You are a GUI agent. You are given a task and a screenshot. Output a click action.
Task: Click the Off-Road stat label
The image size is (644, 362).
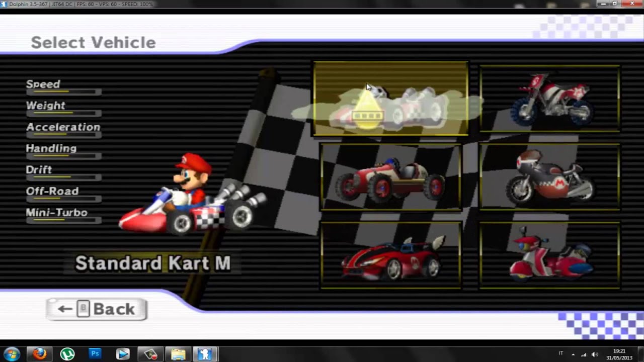52,191
